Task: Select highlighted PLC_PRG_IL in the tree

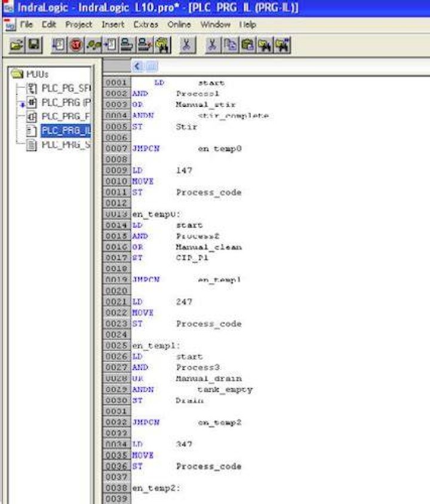Action: tap(66, 131)
